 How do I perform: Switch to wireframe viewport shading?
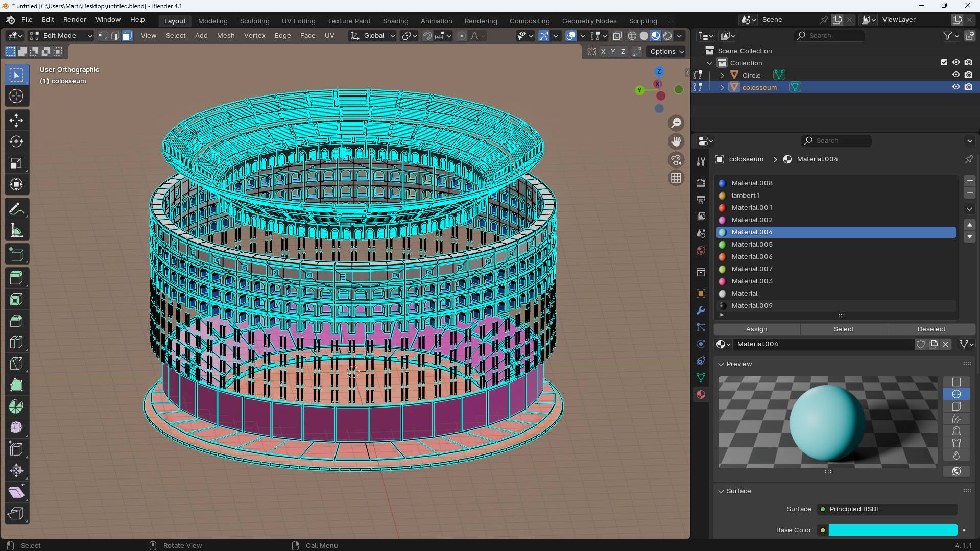pyautogui.click(x=632, y=36)
